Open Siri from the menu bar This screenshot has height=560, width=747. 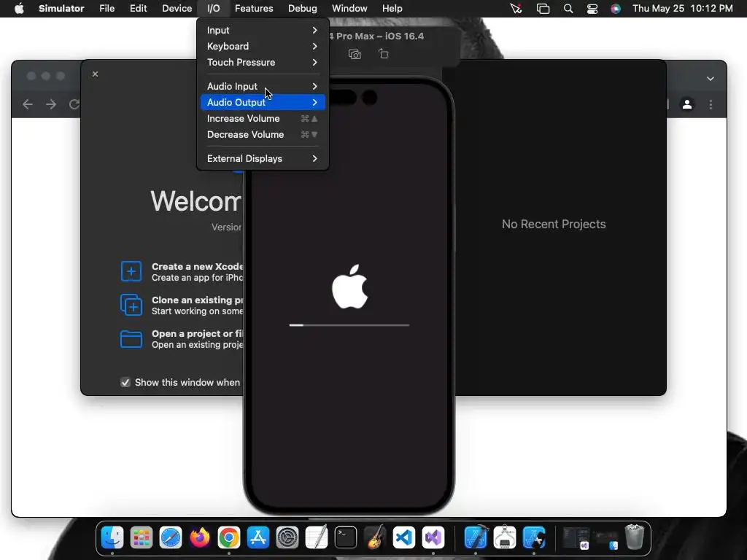pyautogui.click(x=616, y=9)
